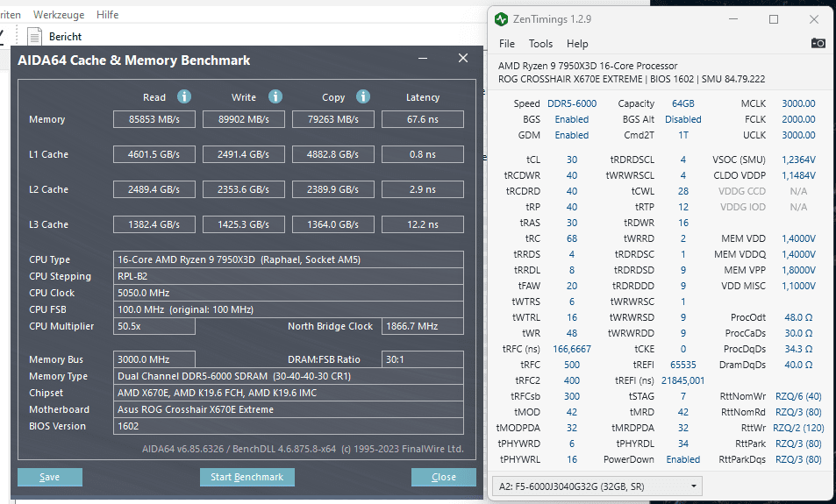This screenshot has height=504, width=836.
Task: Click the Copy info icon
Action: pyautogui.click(x=363, y=96)
